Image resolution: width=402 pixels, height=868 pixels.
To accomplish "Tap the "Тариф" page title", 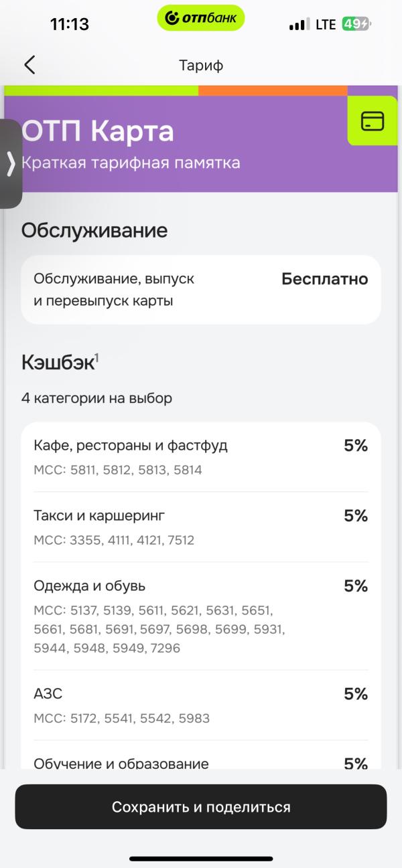I will (x=201, y=65).
